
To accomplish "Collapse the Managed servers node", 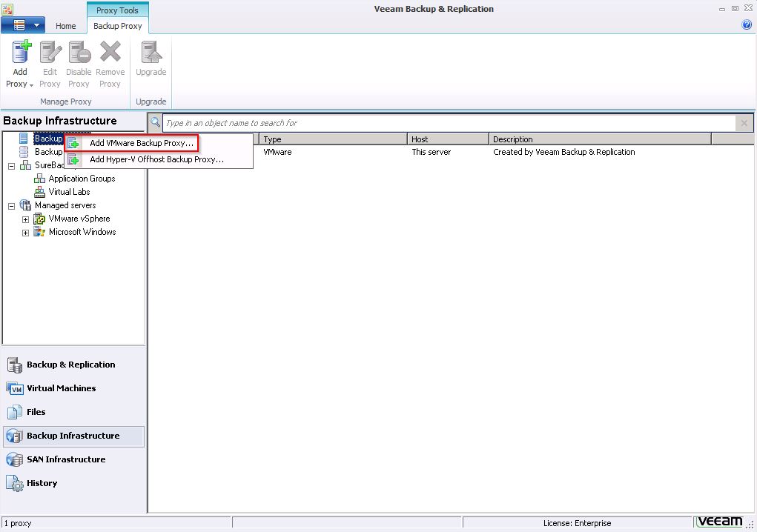I will pyautogui.click(x=12, y=206).
